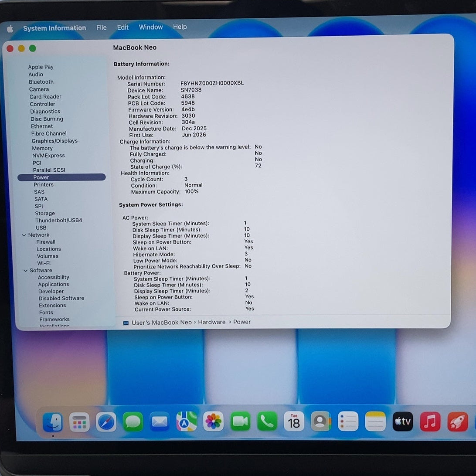Open FaceTime app in Dock
The height and width of the screenshot is (476, 476).
tap(240, 422)
